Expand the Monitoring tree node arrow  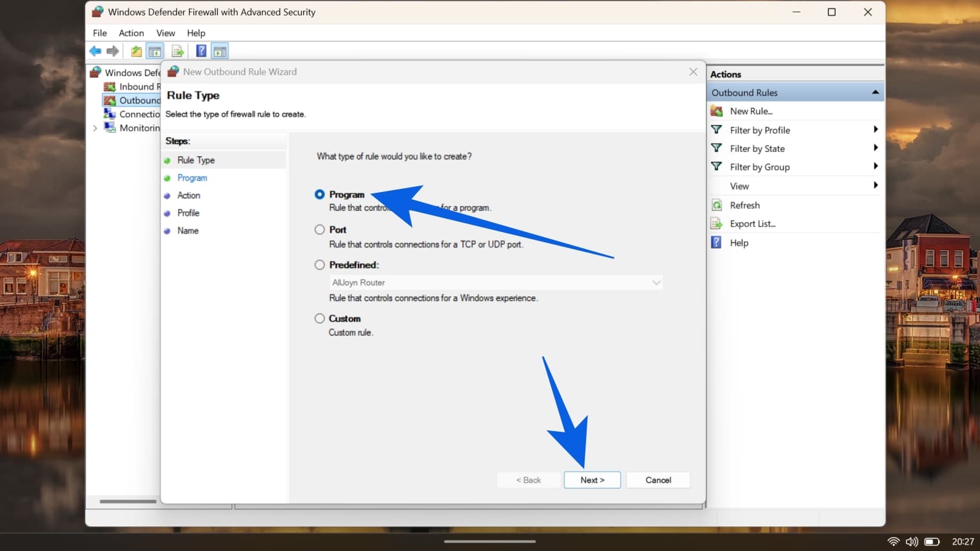(x=95, y=128)
